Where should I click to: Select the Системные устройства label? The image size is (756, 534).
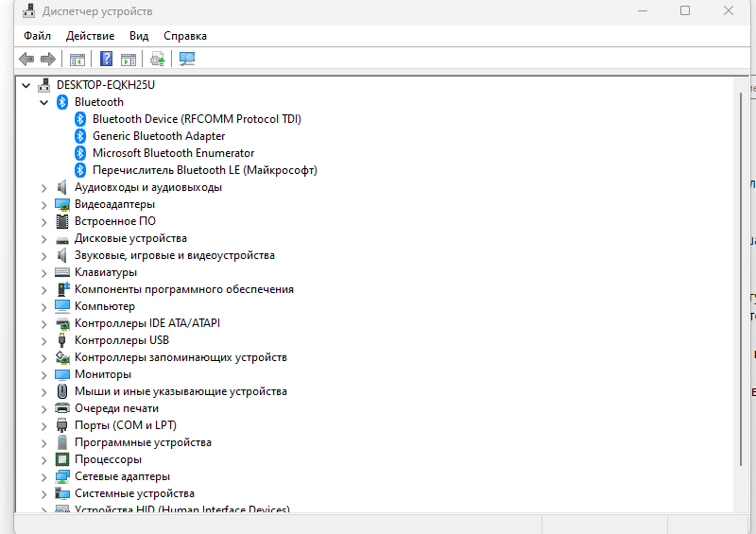(x=134, y=493)
